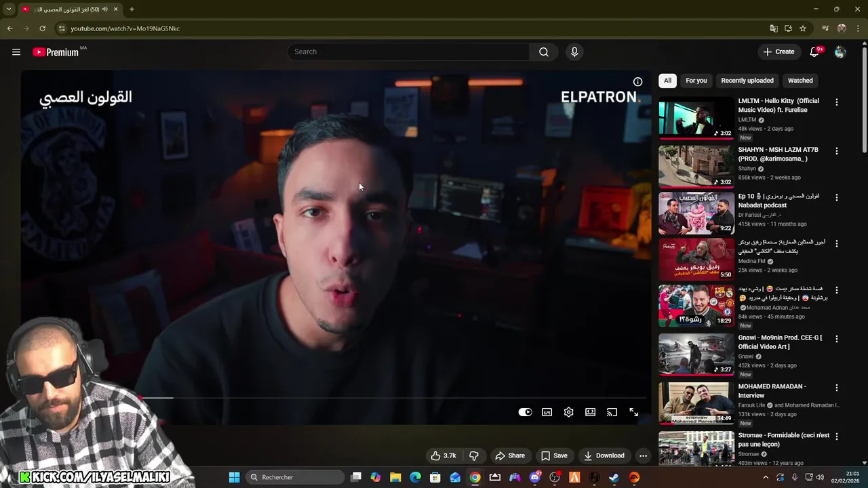Mute the tab audio speaker icon
Image resolution: width=868 pixels, height=488 pixels.
104,9
